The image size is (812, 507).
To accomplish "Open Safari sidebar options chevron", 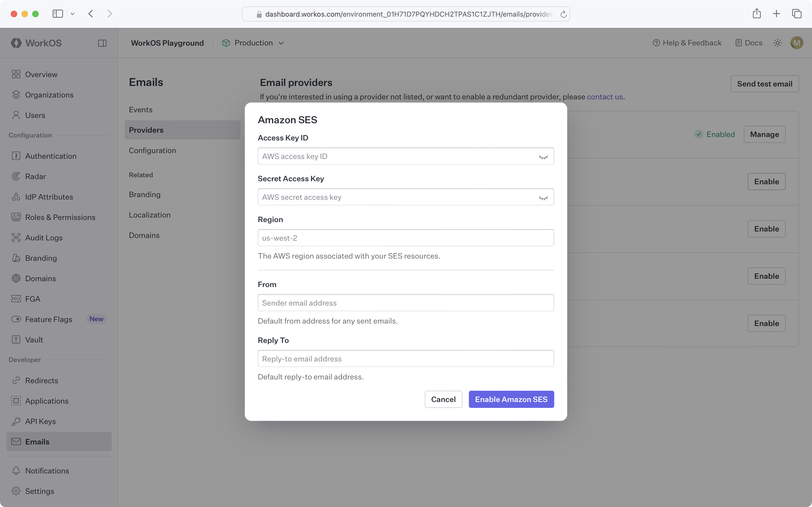I will click(x=73, y=14).
